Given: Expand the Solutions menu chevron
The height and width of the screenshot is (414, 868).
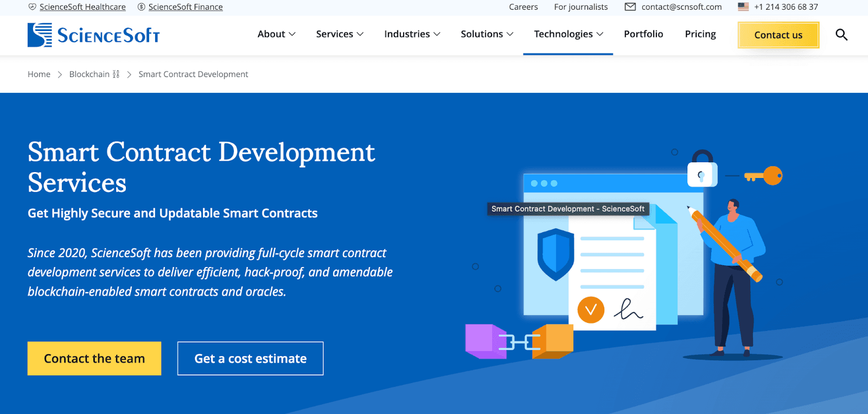Looking at the screenshot, I should point(510,34).
